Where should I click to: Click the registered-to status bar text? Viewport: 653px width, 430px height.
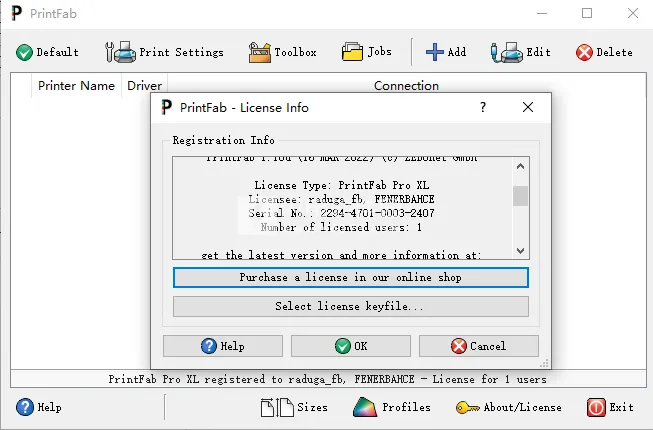point(328,379)
